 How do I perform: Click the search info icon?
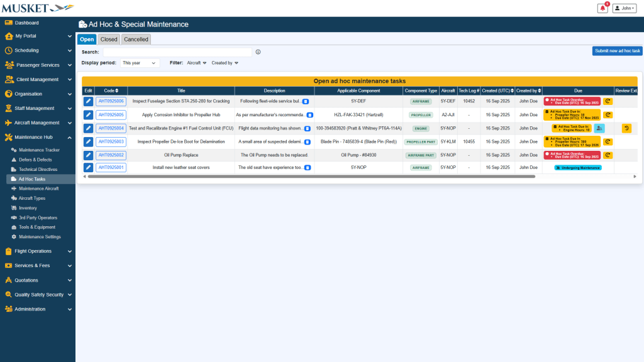click(258, 52)
